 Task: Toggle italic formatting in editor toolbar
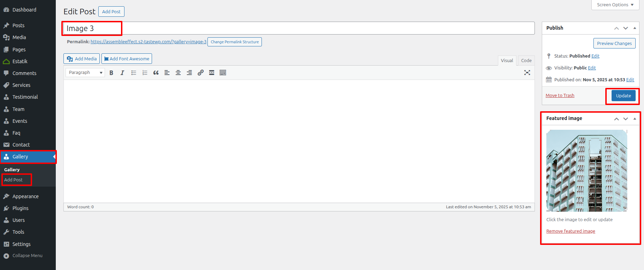(122, 73)
